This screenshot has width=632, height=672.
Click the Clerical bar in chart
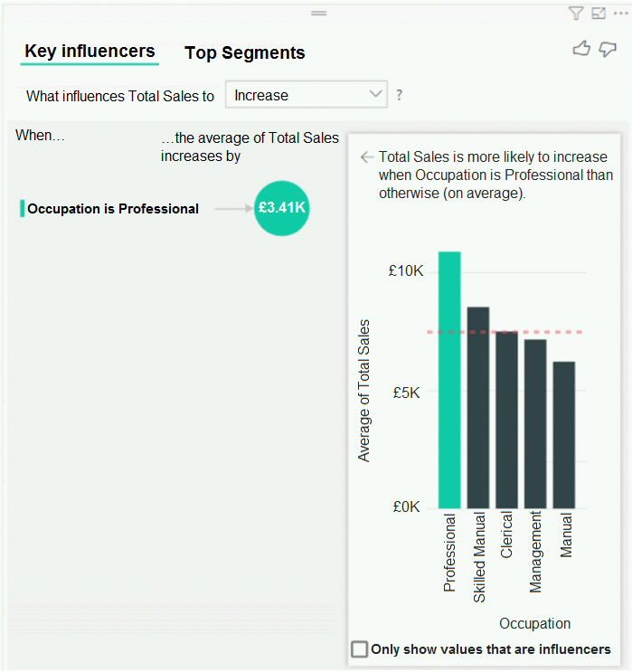click(506, 420)
